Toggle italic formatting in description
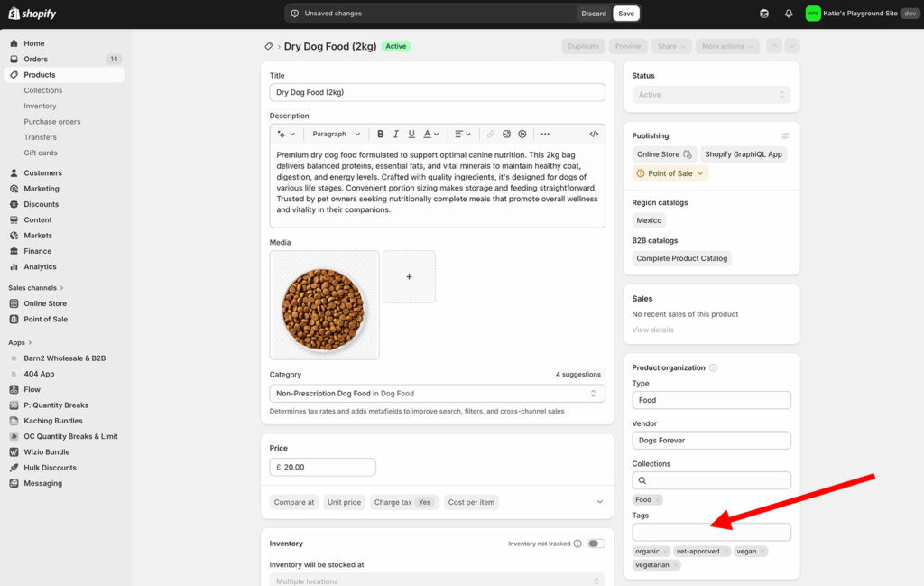Image resolution: width=924 pixels, height=586 pixels. [x=396, y=134]
